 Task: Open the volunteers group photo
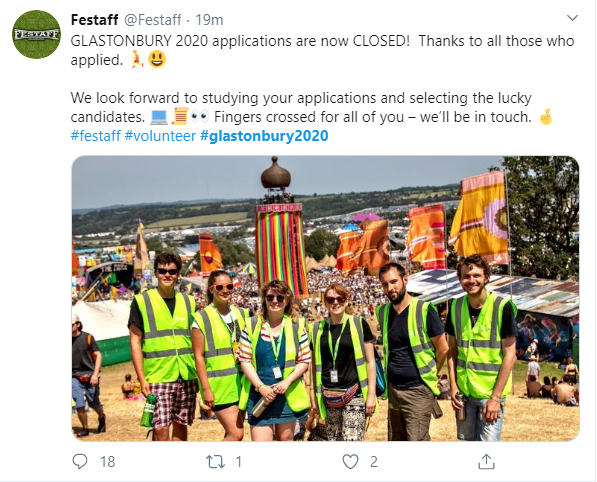[x=326, y=298]
